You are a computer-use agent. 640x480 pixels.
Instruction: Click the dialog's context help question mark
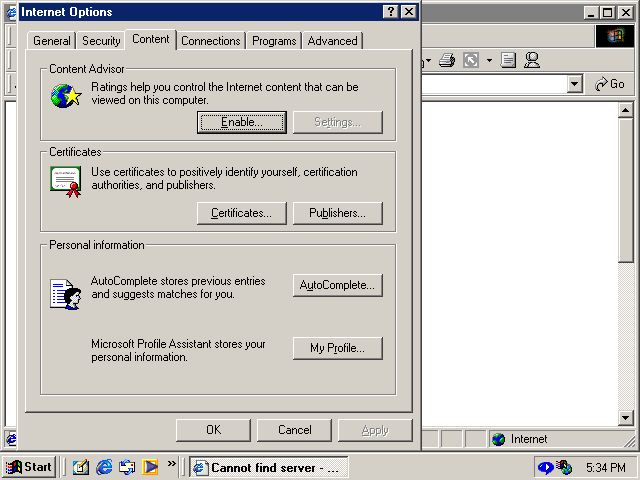tap(391, 12)
